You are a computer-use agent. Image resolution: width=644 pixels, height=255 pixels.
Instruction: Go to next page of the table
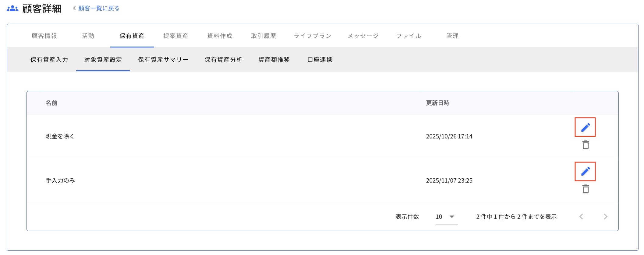tap(606, 217)
